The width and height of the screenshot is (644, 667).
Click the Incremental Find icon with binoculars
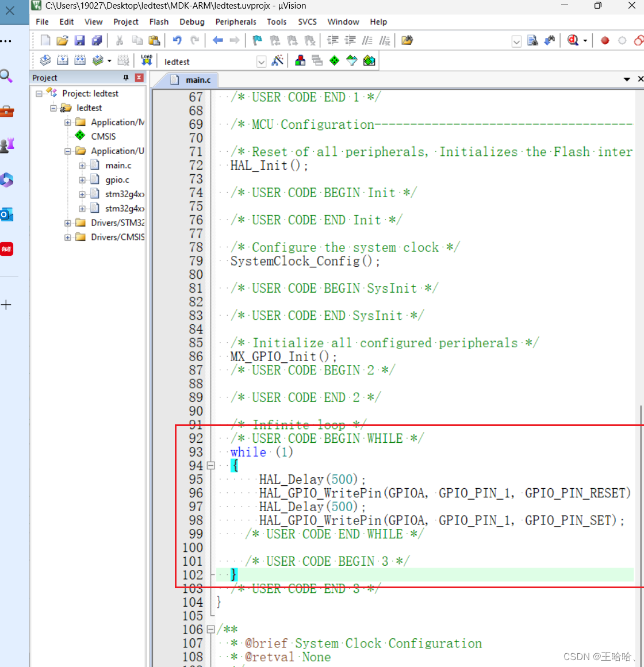coord(550,40)
